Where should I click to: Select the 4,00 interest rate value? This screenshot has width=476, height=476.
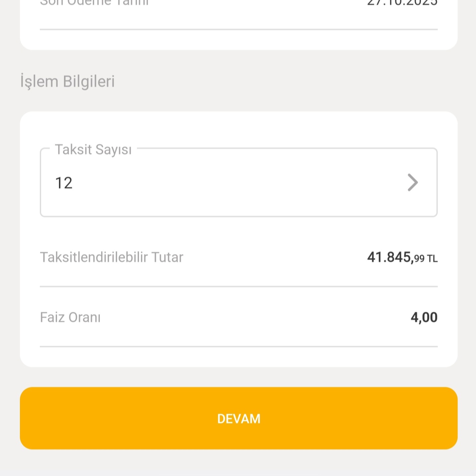pyautogui.click(x=424, y=318)
